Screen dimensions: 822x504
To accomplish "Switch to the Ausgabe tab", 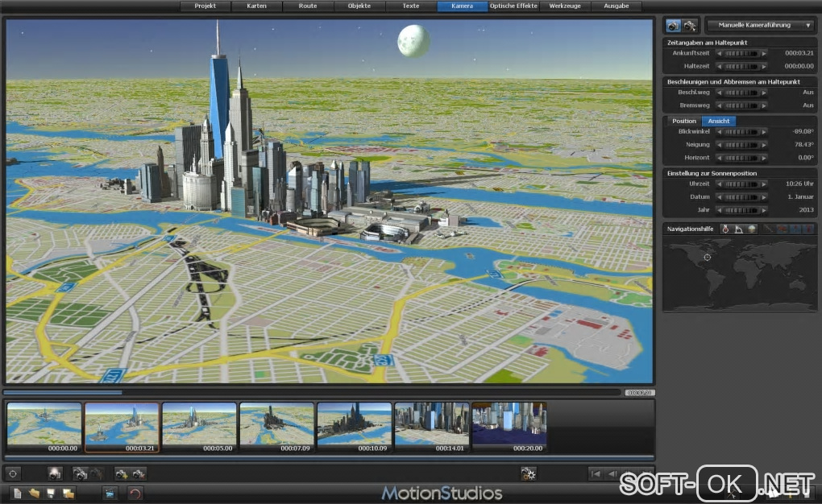I will 616,6.
